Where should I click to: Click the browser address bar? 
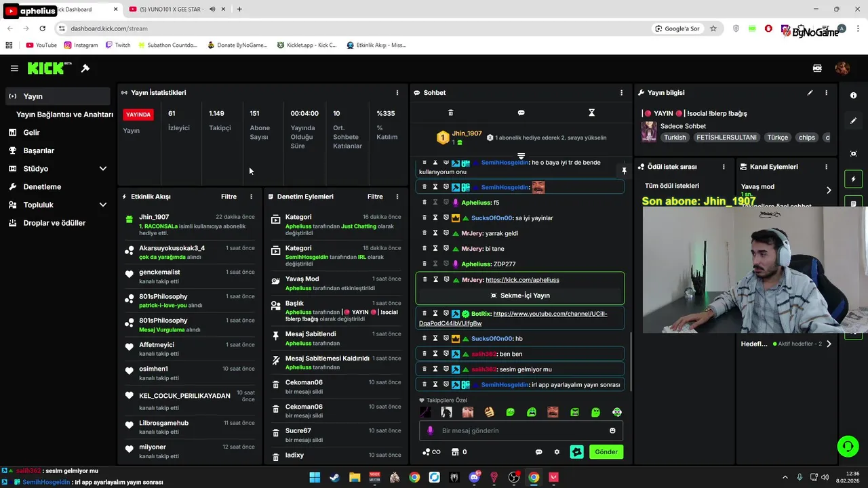click(x=353, y=28)
